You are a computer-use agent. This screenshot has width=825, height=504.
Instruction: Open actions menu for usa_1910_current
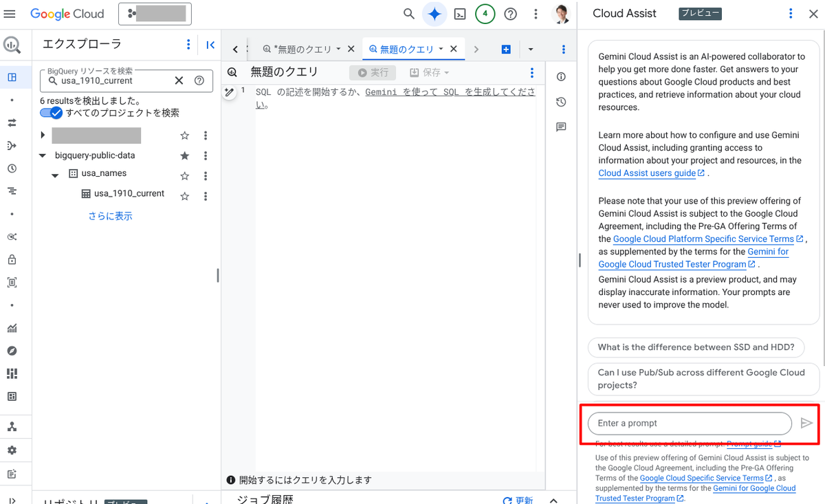click(x=206, y=196)
